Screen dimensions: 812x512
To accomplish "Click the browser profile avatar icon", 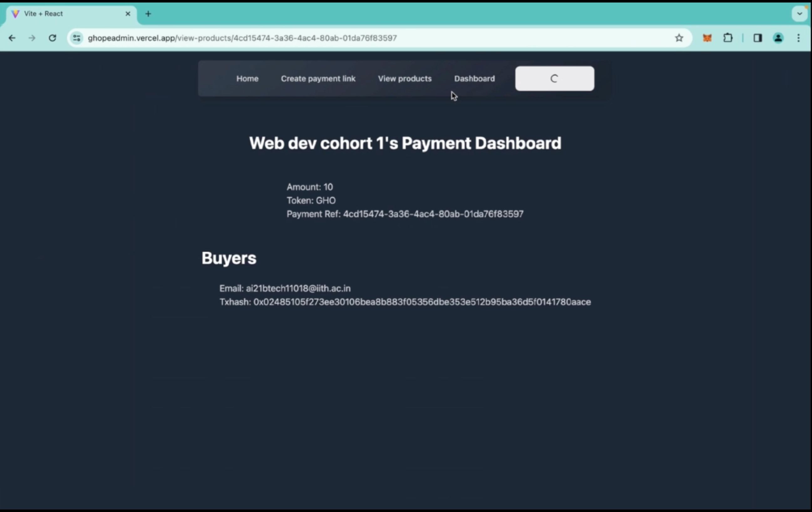I will click(x=779, y=38).
